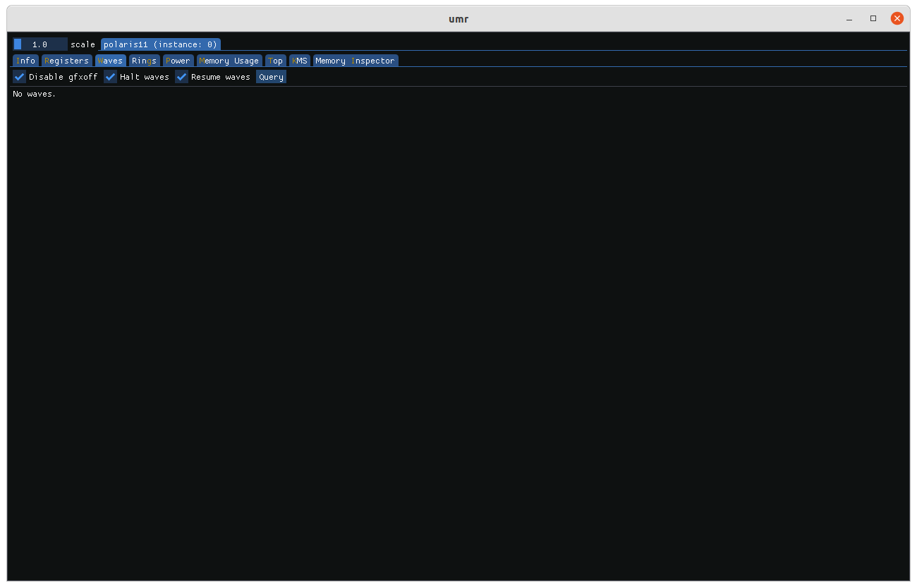Switch to the Memory Inspector tab

coord(356,61)
